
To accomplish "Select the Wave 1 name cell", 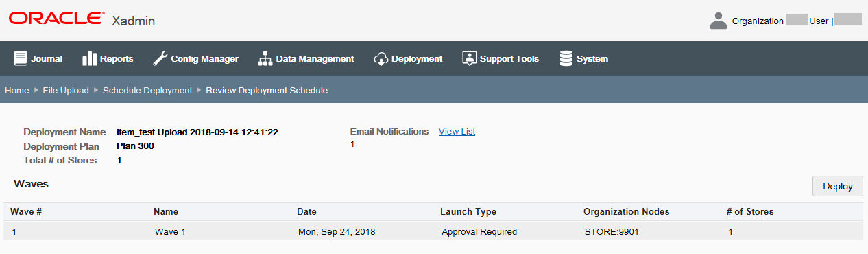I will pos(170,231).
